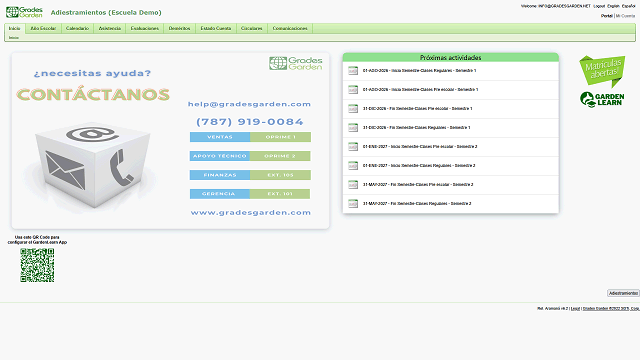Click the EXT. 101 label
Screen dimensions: 640x360
[280, 194]
